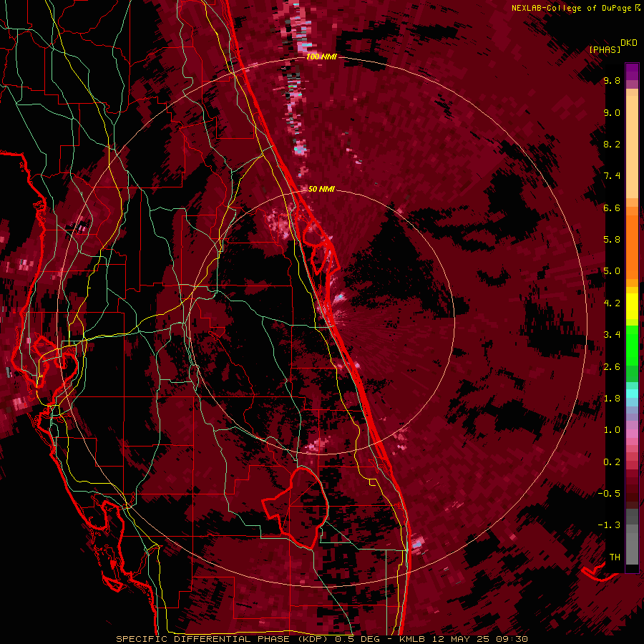Click the 7.4 legend value
The width and height of the screenshot is (644, 644).
612,176
